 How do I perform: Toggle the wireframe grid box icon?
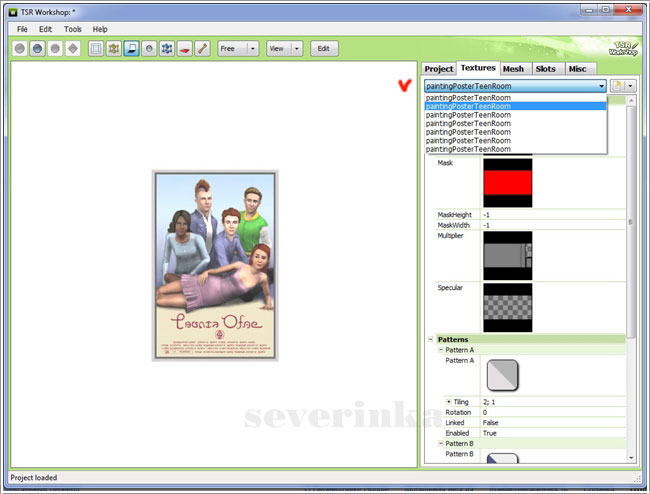click(x=96, y=48)
